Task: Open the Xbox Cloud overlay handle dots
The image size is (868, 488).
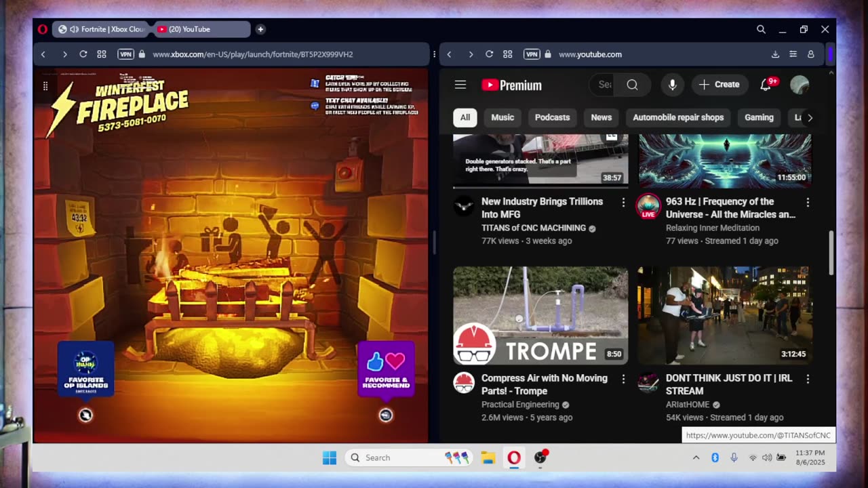Action: pos(45,86)
